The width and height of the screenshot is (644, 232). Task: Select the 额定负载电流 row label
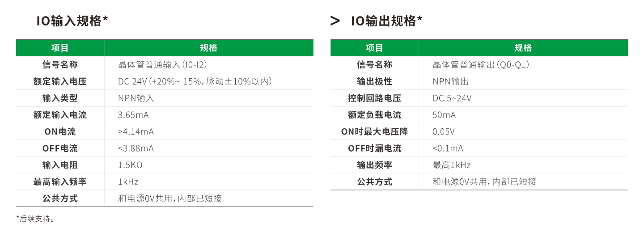click(x=374, y=115)
